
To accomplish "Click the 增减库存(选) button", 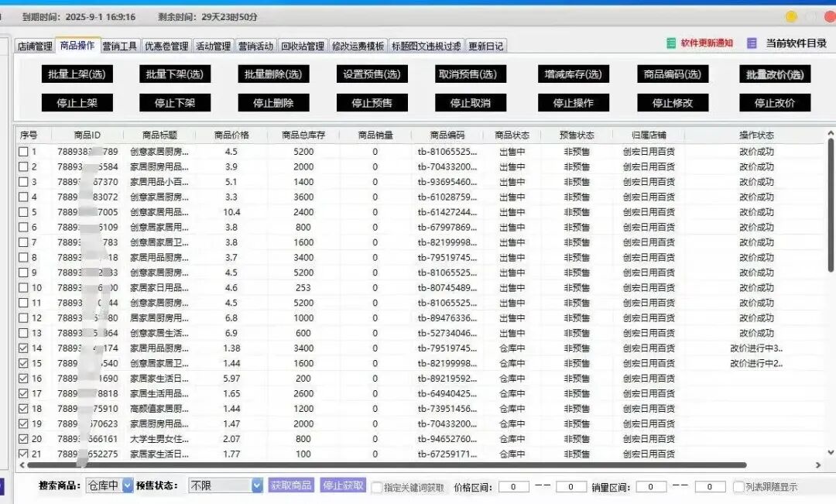I will coord(573,74).
